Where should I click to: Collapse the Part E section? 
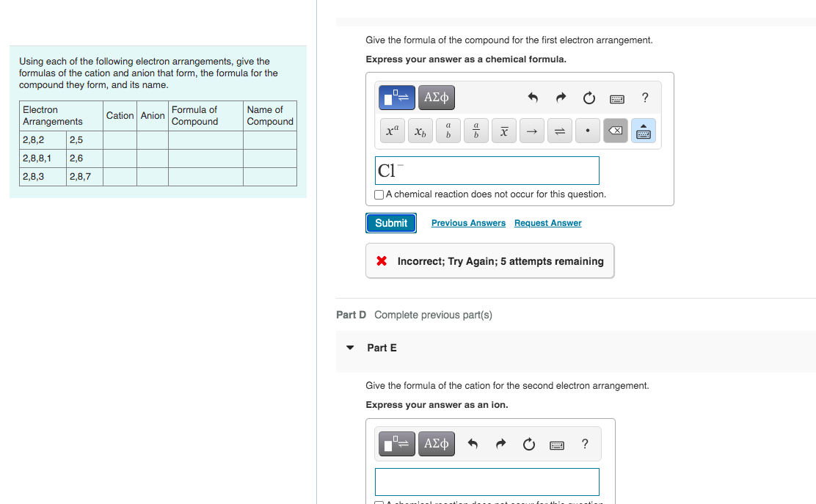point(351,348)
